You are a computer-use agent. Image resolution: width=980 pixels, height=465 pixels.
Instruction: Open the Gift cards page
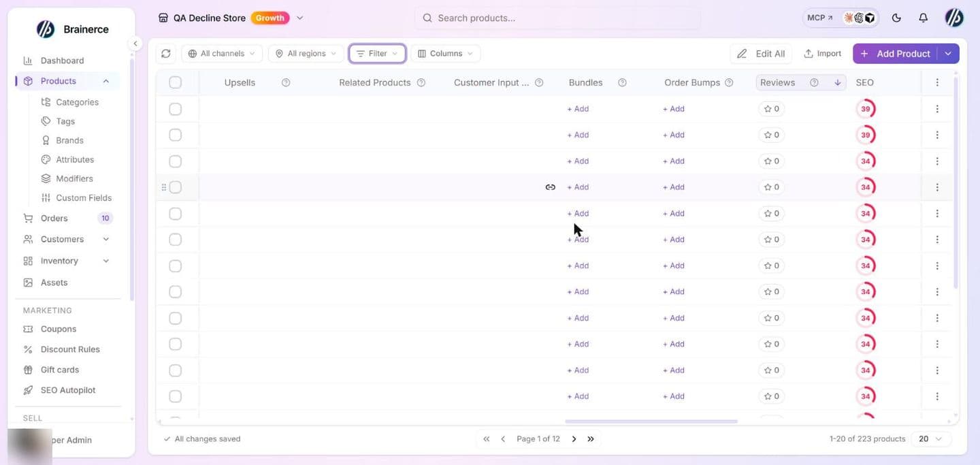(x=60, y=370)
